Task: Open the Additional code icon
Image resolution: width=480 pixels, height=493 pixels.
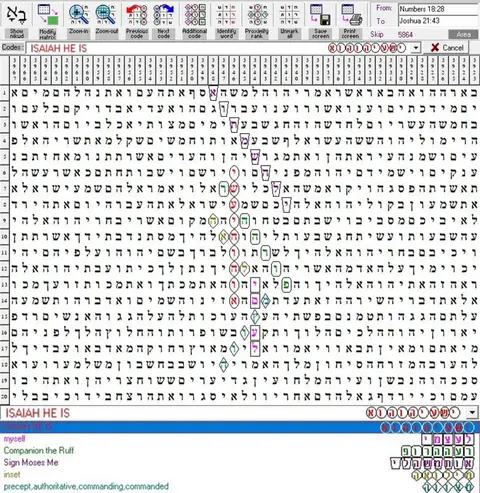Action: pyautogui.click(x=195, y=15)
